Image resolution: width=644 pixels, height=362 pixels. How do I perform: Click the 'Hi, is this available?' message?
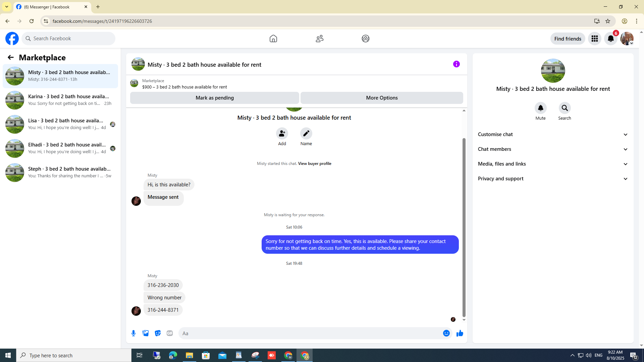[169, 185]
